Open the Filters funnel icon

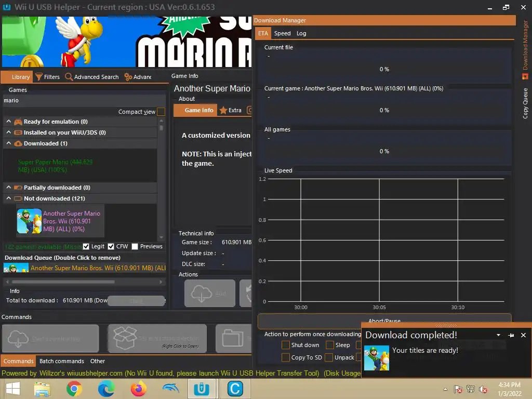39,77
